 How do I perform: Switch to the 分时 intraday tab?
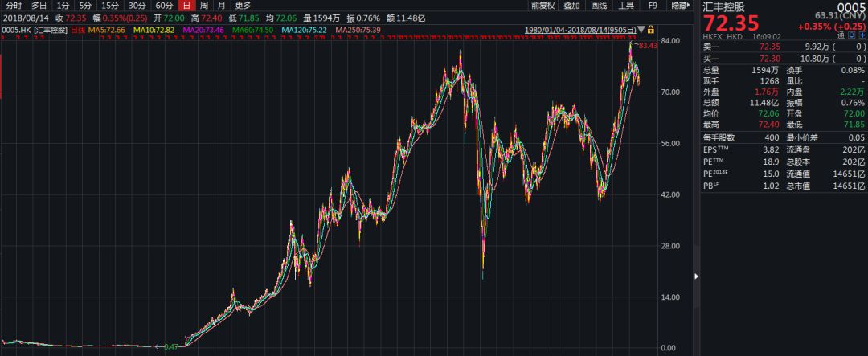pyautogui.click(x=14, y=6)
